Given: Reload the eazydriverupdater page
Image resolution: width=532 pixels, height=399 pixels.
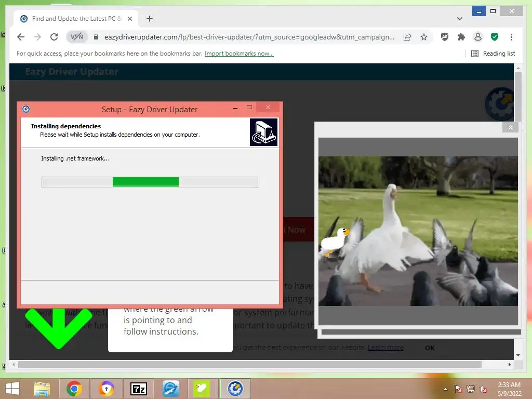Looking at the screenshot, I should coord(54,37).
